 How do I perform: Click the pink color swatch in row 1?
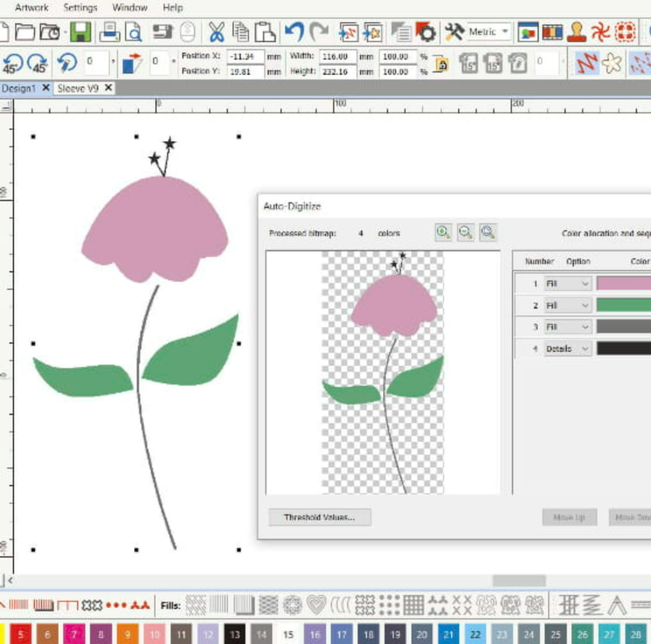[x=624, y=283]
